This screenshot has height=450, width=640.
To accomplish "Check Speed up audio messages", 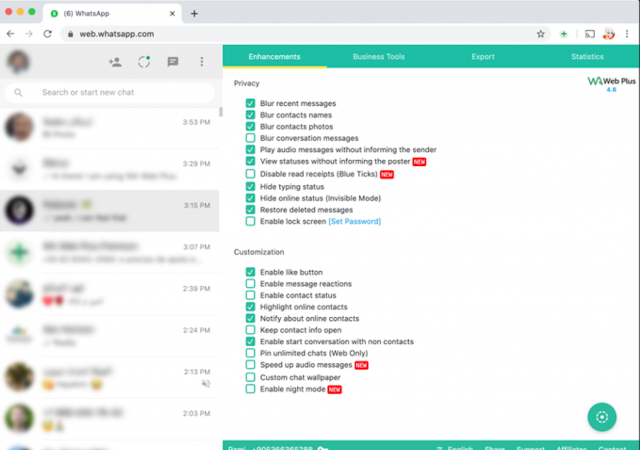I will tap(250, 365).
